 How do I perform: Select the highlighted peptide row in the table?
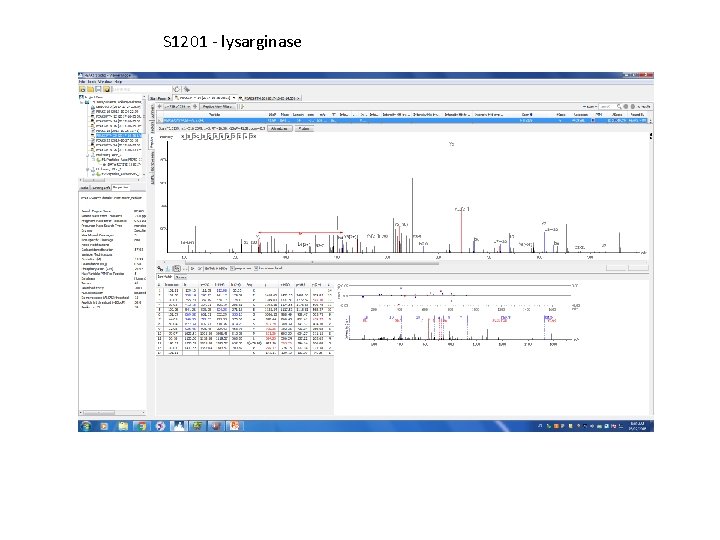click(x=403, y=120)
